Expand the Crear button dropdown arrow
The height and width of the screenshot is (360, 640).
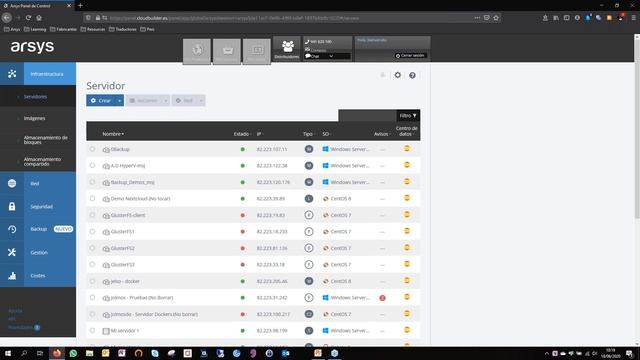click(x=119, y=100)
